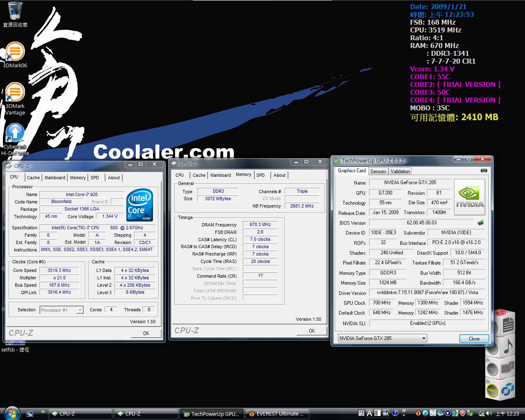Click the network status tray icon
525x420 pixels.
point(482,413)
